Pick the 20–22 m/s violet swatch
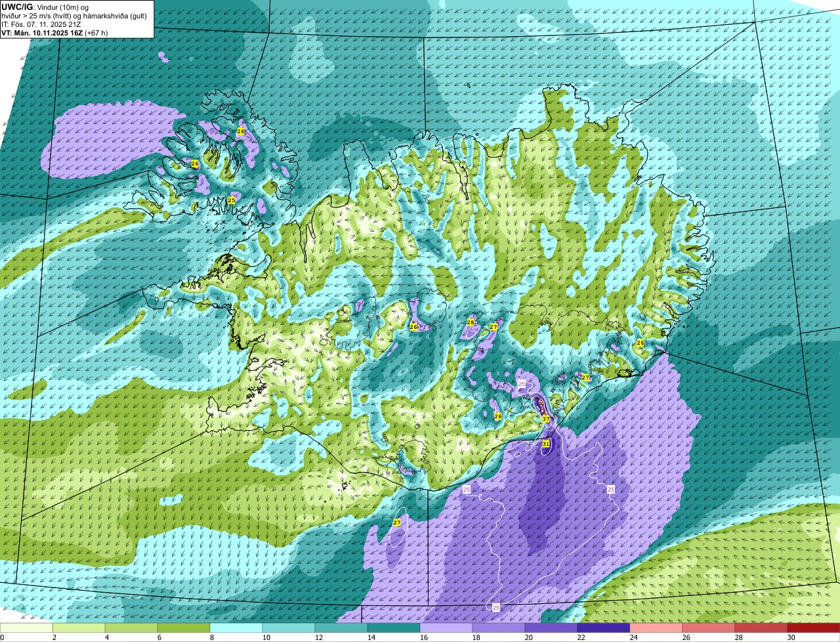The height and width of the screenshot is (642, 840). pos(551,628)
